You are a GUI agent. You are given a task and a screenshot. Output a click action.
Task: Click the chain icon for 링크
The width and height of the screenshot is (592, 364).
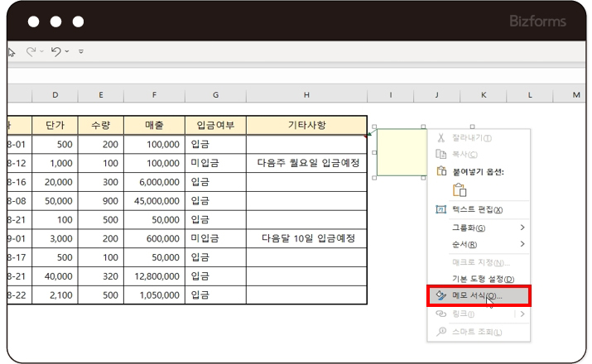(441, 314)
